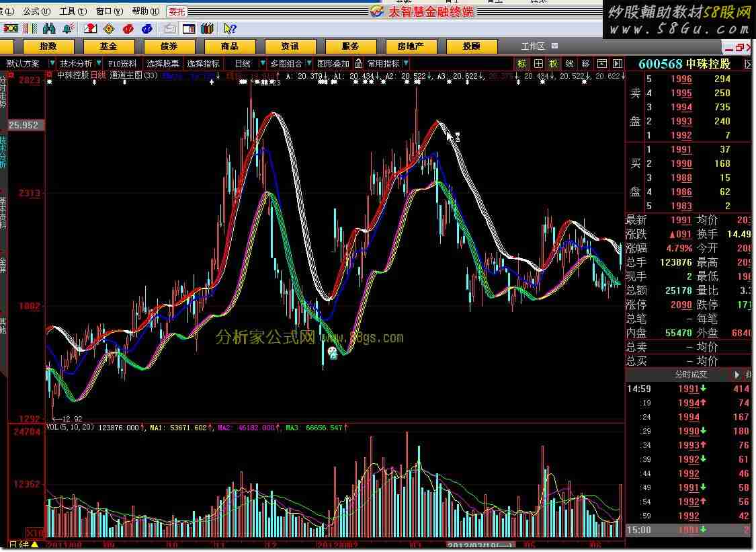Click the 委托 button in menu bar

pyautogui.click(x=177, y=11)
